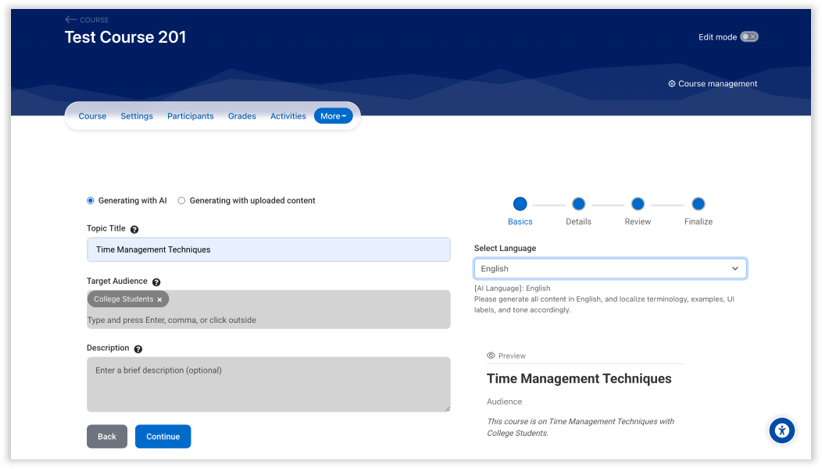This screenshot has width=822, height=469.
Task: Focus the Topic Title input field
Action: [x=268, y=250]
